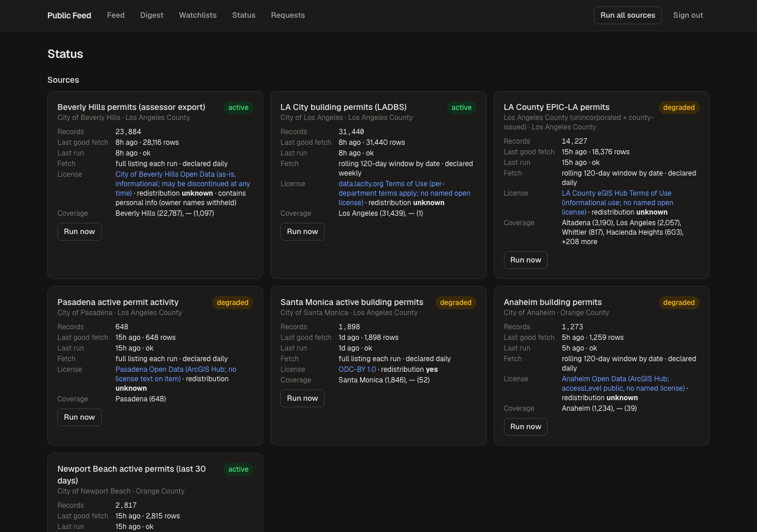The width and height of the screenshot is (757, 532).
Task: Click Anaheim records value 1,273
Action: point(572,327)
